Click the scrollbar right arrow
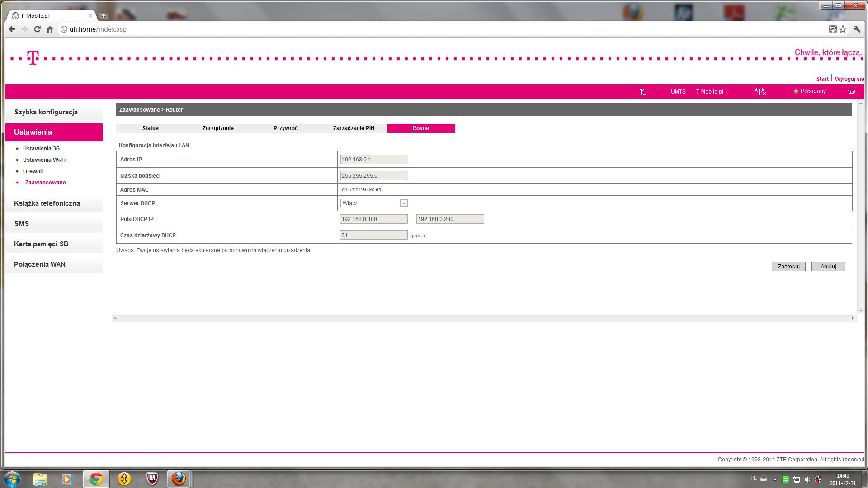 coord(853,318)
